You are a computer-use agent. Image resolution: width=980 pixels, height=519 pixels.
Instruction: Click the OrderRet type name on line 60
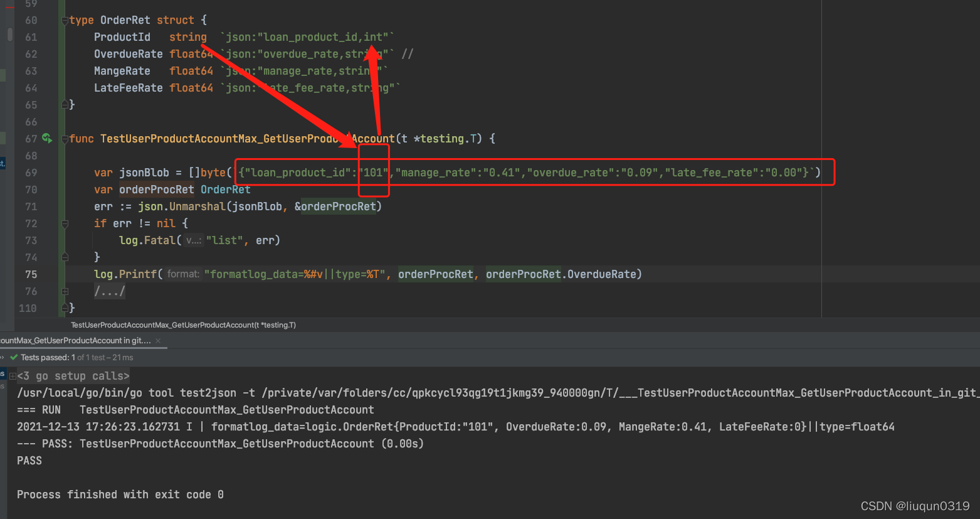point(125,20)
